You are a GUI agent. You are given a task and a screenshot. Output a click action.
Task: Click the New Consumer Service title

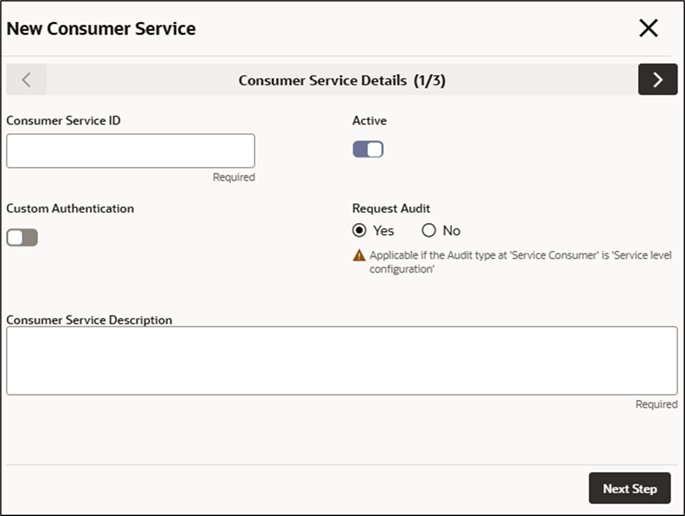(x=101, y=29)
